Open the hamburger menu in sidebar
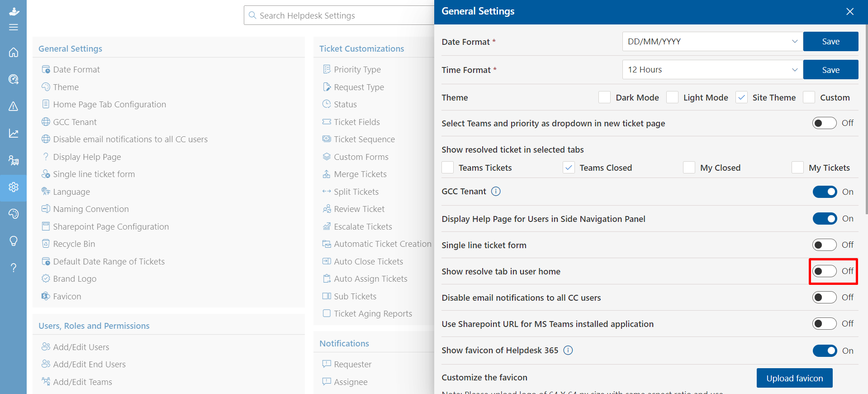The image size is (868, 394). (14, 27)
